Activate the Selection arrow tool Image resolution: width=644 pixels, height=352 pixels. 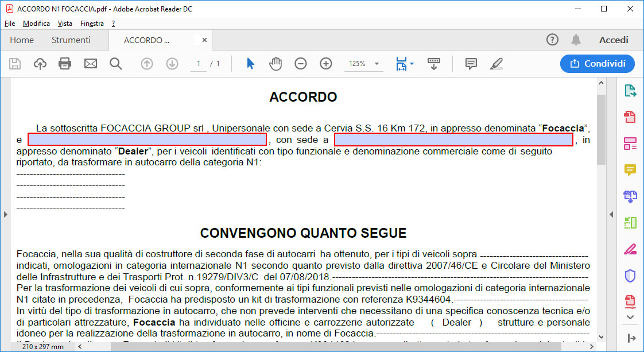[250, 64]
